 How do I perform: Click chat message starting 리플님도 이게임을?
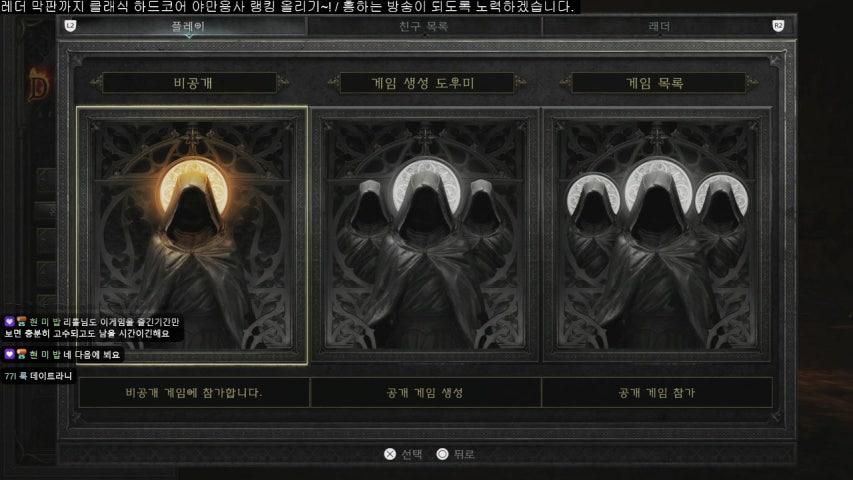92,328
